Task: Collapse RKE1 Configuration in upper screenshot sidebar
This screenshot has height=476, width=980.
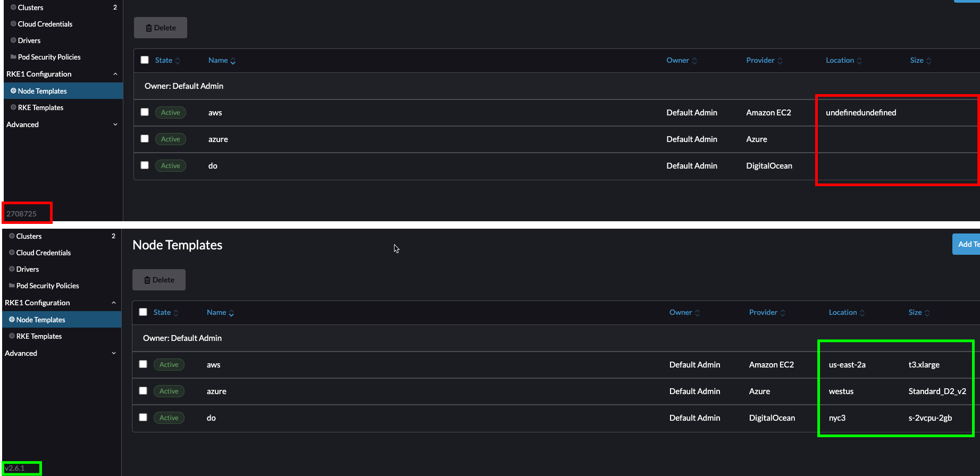Action: coord(115,74)
